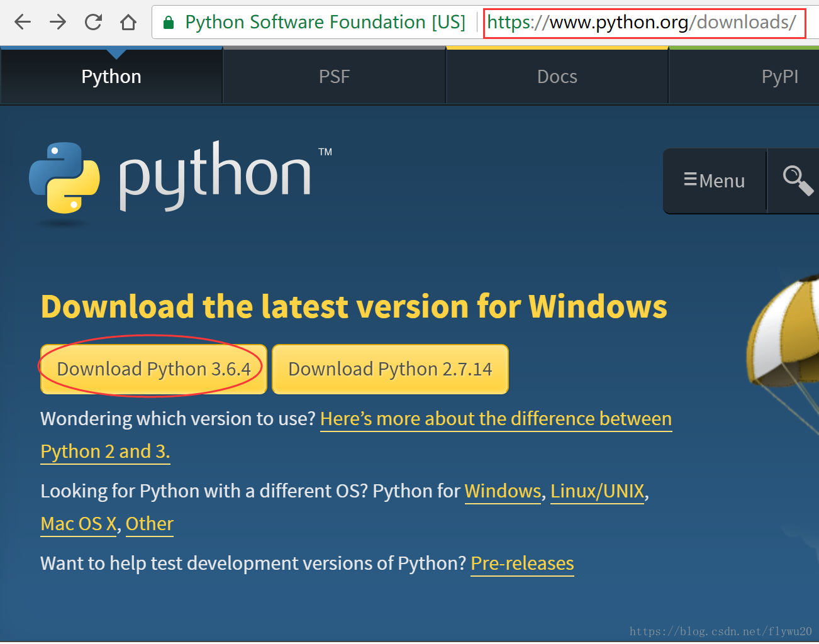Open 'Here's more about the difference between' link
819x644 pixels.
(496, 419)
